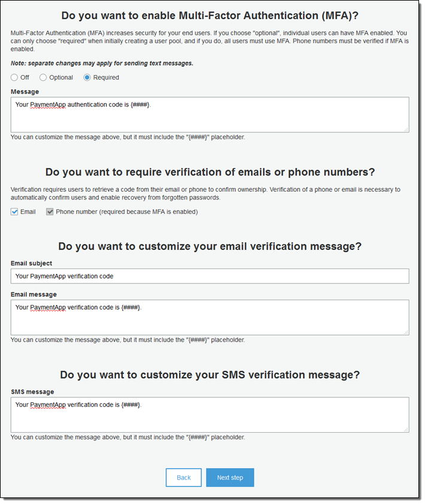425x504 pixels.
Task: Choose the Optional MFA radio option
Action: point(43,77)
